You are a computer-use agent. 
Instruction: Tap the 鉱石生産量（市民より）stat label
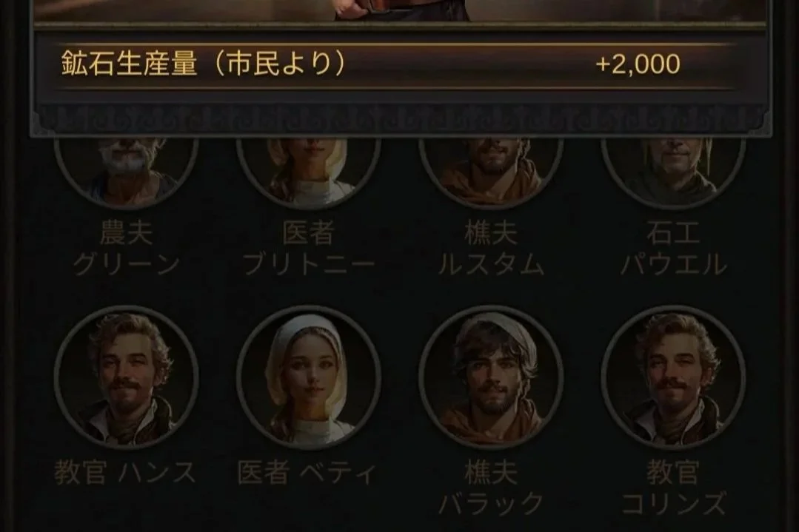pyautogui.click(x=204, y=64)
